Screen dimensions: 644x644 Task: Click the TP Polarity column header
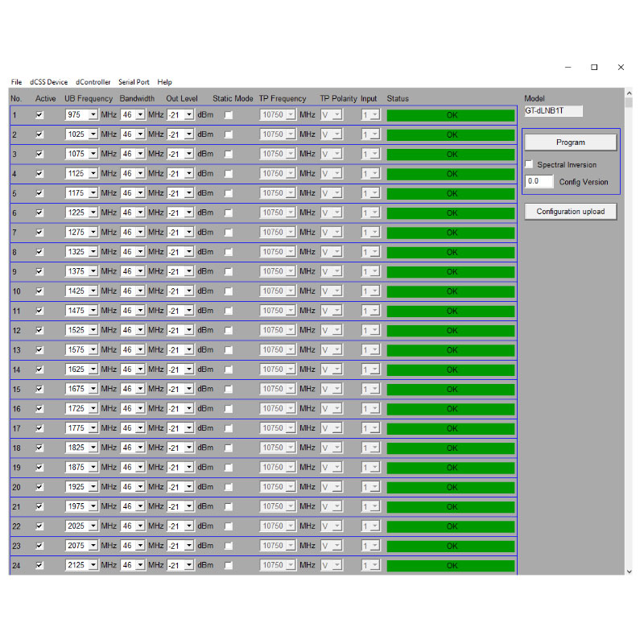(338, 98)
